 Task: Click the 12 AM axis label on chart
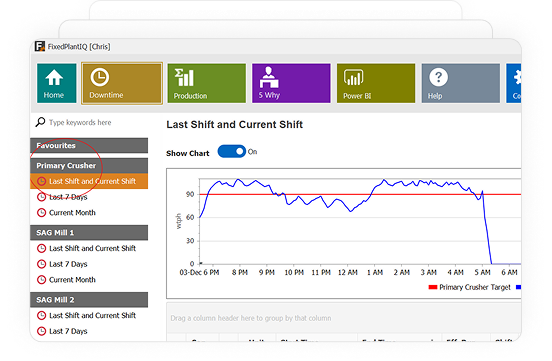tap(348, 273)
